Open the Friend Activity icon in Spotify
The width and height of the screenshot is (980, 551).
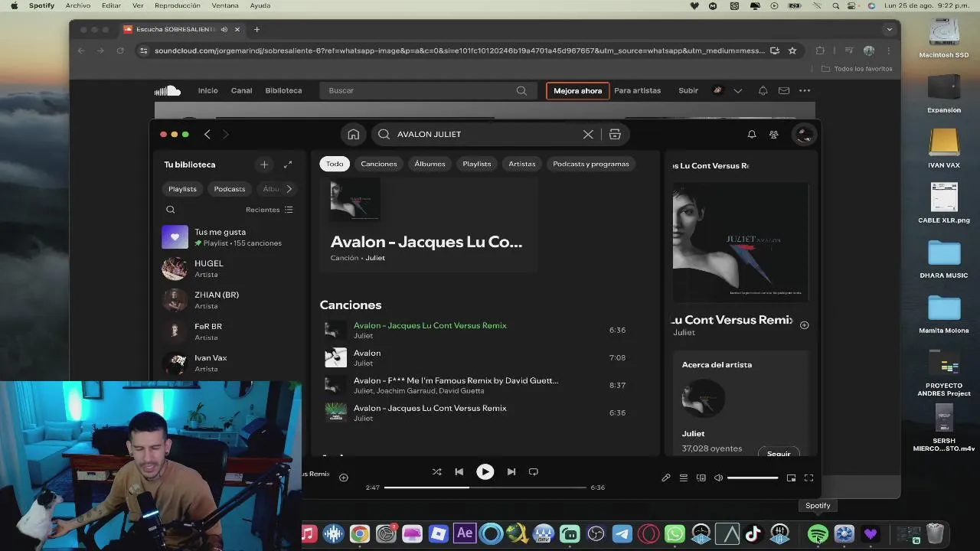774,134
